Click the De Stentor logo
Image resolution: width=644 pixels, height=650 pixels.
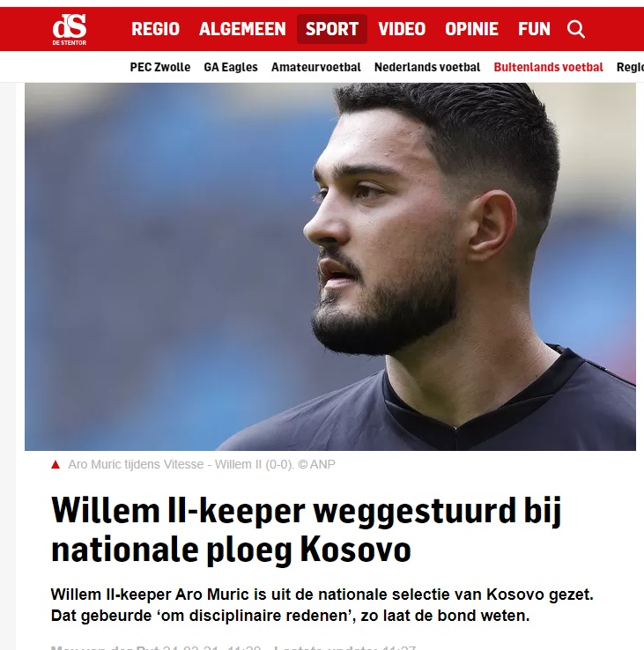pos(70,29)
